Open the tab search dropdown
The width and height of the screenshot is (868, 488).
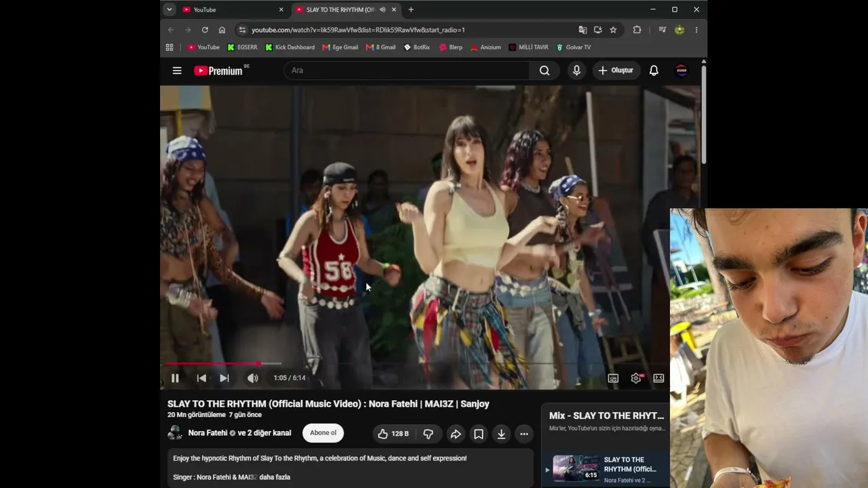(170, 9)
